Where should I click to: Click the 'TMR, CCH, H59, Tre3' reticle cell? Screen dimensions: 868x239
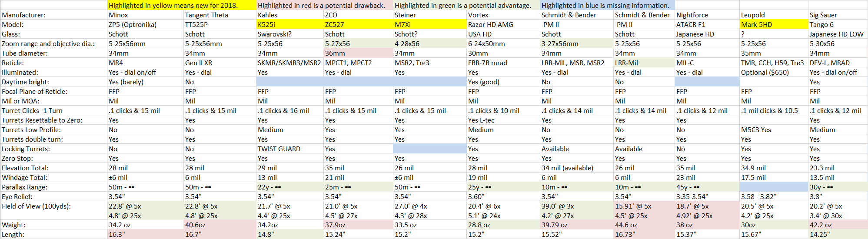pos(774,63)
